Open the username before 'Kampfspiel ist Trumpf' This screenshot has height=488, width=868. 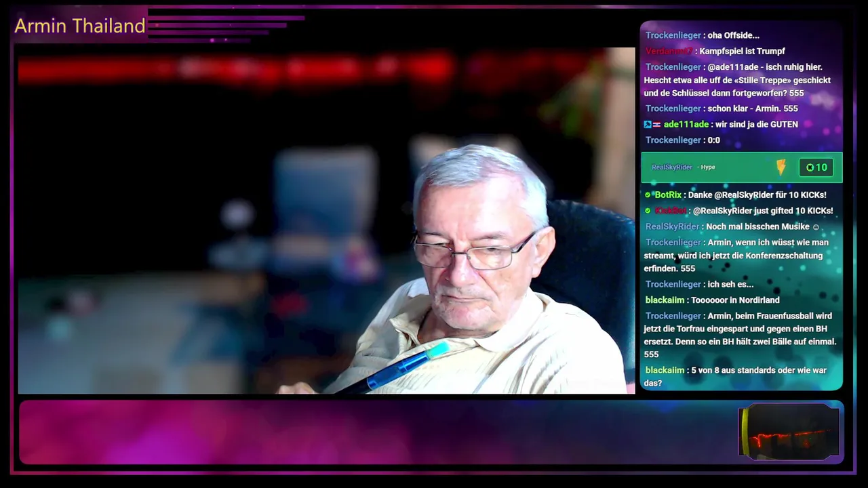(x=669, y=52)
